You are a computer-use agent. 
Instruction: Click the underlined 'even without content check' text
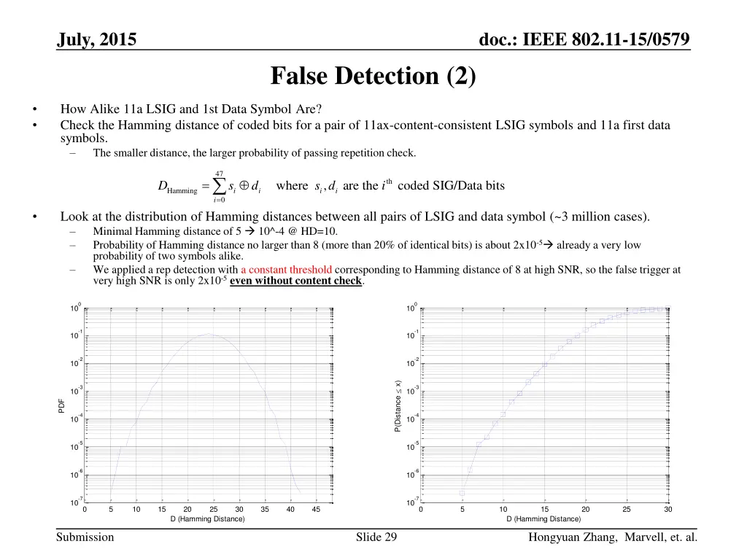[x=295, y=281]
